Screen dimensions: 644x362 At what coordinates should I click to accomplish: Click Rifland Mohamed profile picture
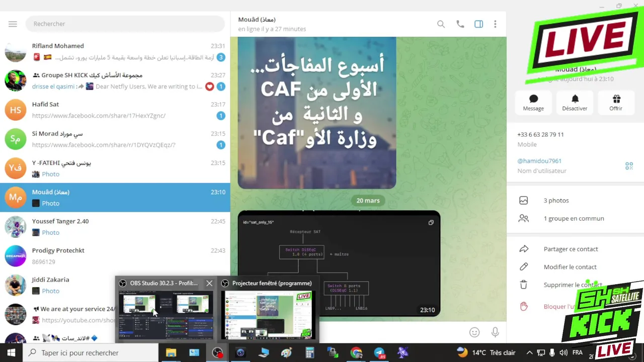[16, 51]
